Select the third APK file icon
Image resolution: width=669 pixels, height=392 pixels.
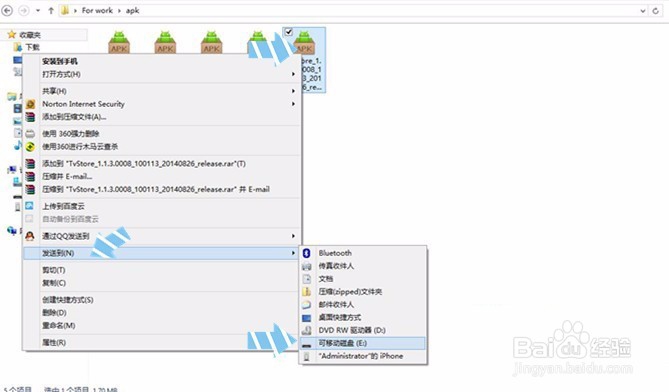click(212, 42)
